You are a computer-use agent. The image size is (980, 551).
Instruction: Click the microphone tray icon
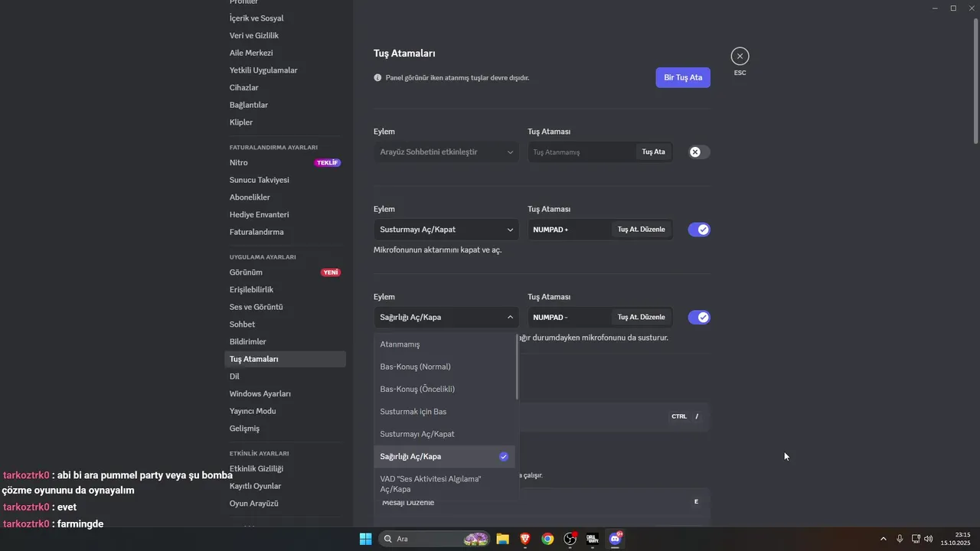(x=900, y=539)
